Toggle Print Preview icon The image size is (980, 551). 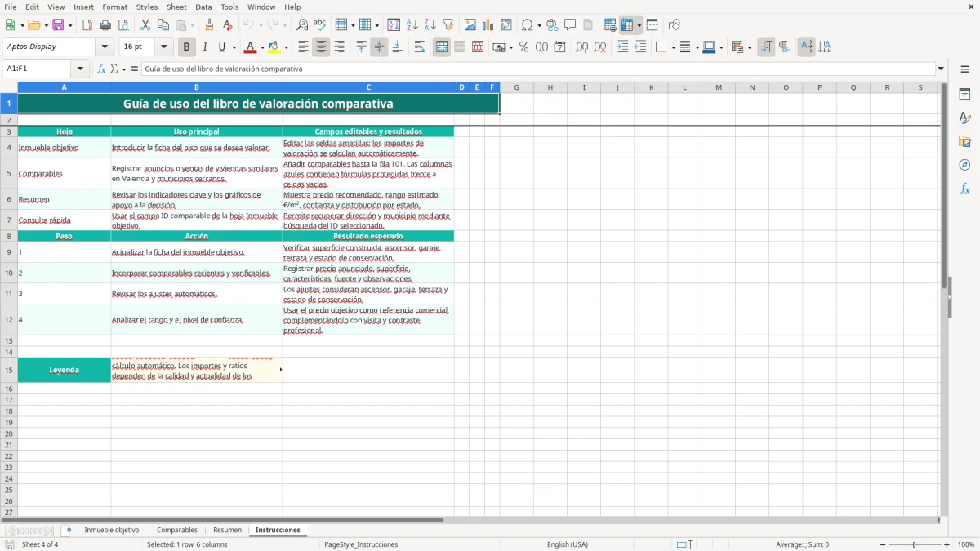(123, 25)
